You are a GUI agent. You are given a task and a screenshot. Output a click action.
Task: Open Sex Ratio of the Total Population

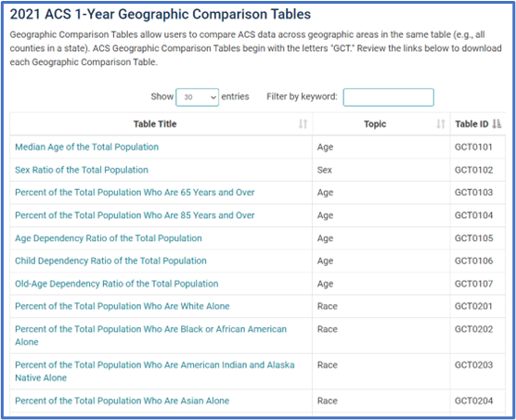click(x=82, y=170)
